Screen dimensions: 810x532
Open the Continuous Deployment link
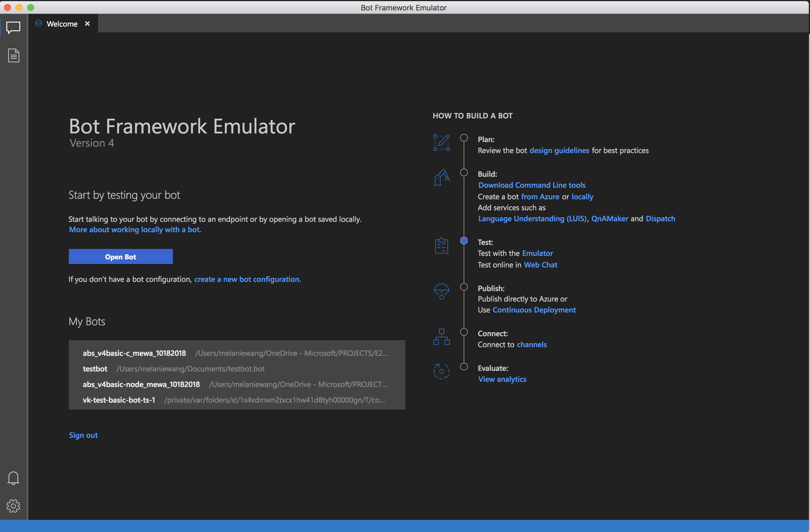pos(534,310)
